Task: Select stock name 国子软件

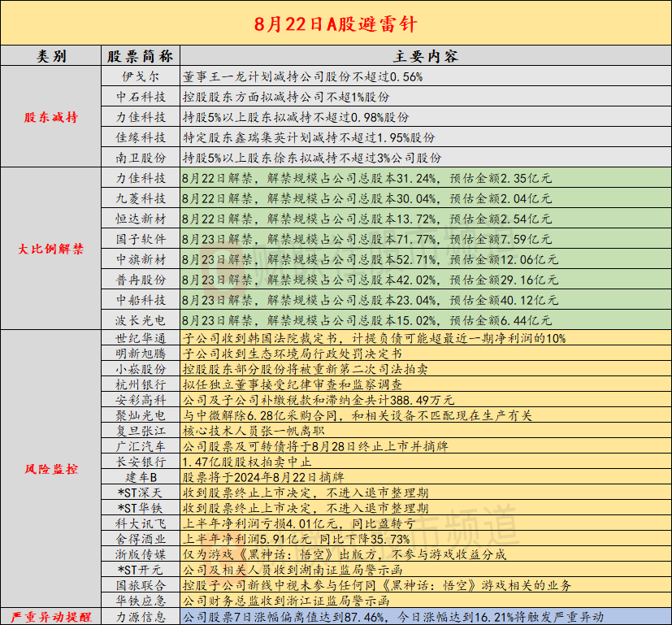Action: [x=141, y=239]
